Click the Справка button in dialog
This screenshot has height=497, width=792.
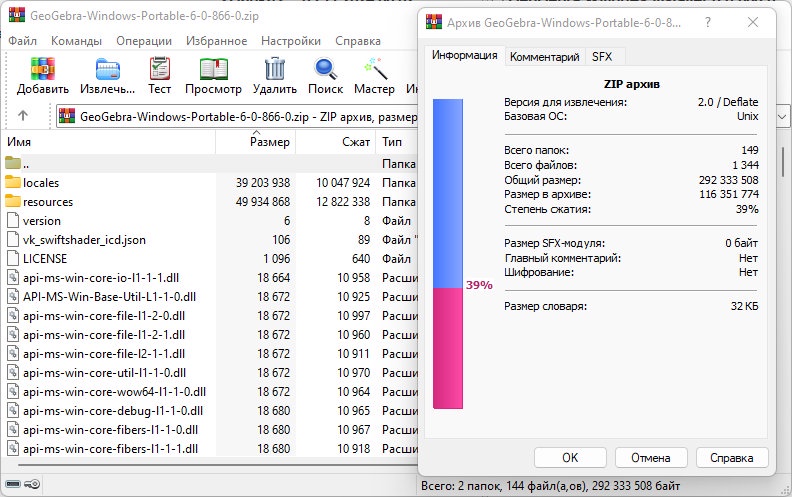point(731,458)
